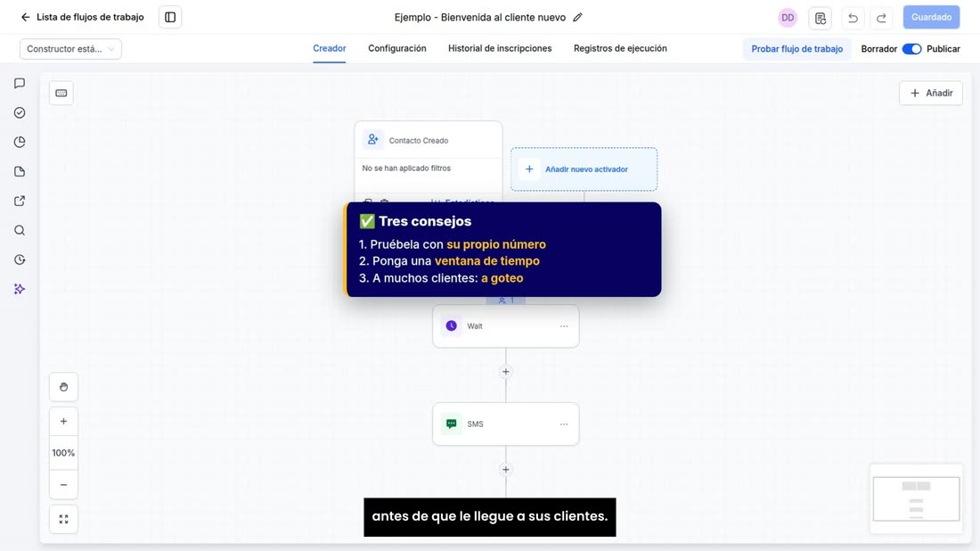Image resolution: width=980 pixels, height=551 pixels.
Task: Click Añadir nuevo activador
Action: click(584, 169)
